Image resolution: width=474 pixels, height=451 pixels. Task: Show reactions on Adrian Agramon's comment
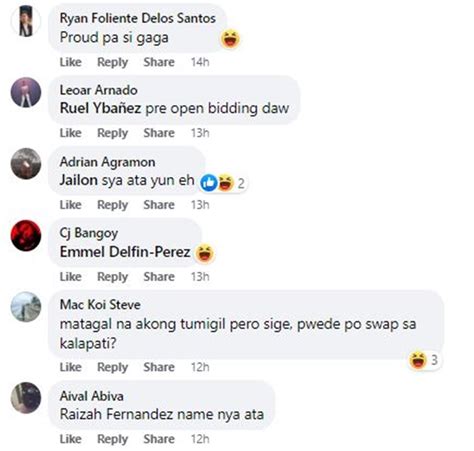tap(223, 183)
